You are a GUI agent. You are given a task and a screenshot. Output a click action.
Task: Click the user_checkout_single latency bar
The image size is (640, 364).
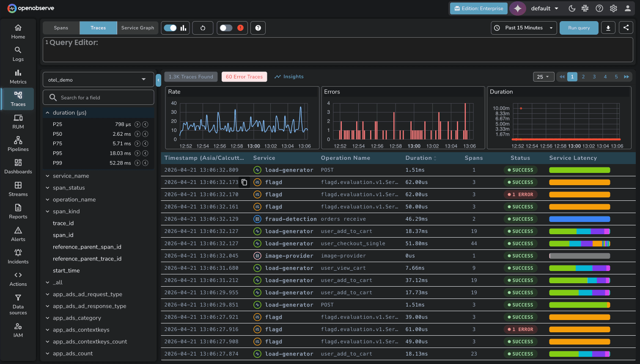pyautogui.click(x=580, y=244)
